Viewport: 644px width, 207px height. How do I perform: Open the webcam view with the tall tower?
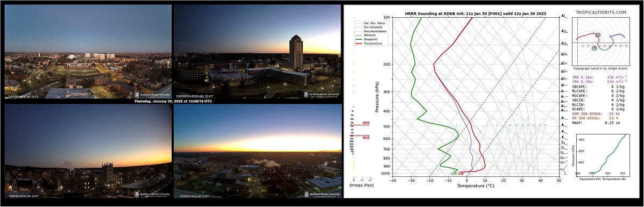click(x=257, y=52)
